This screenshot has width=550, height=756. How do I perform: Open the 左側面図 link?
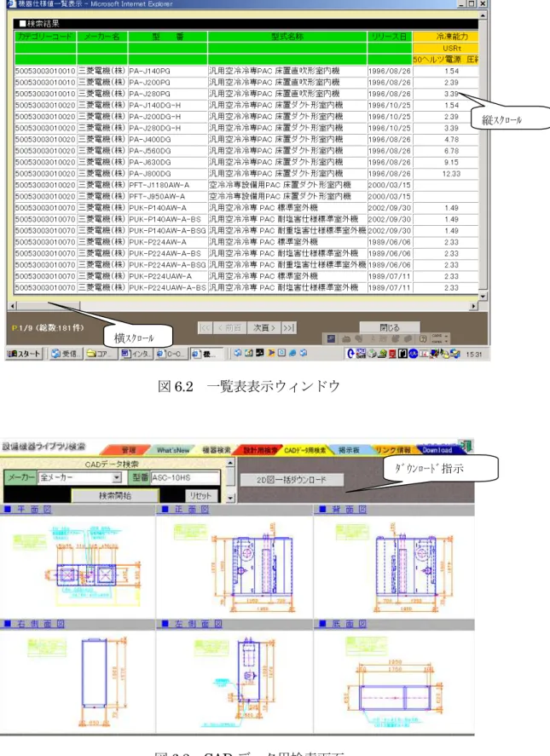(x=199, y=624)
